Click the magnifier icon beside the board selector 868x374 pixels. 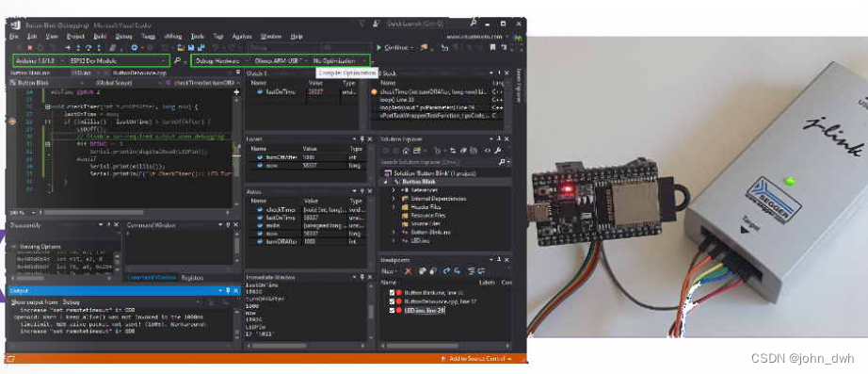coord(178,60)
